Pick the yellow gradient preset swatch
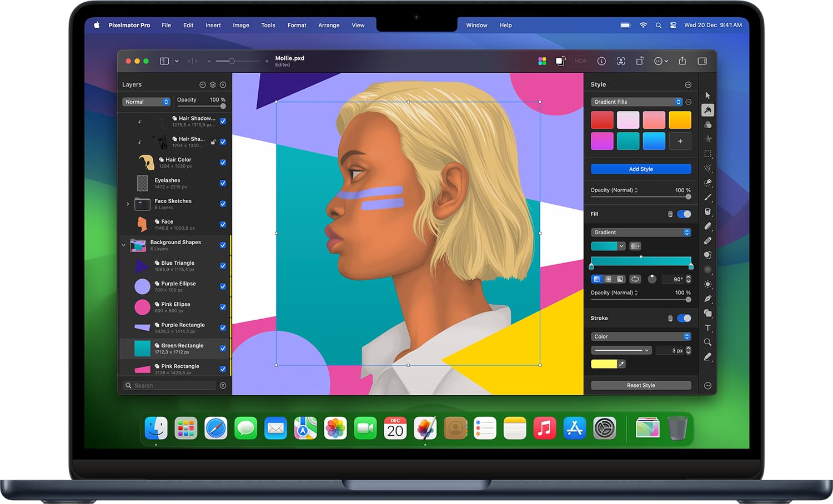Screen dimensions: 833x504 click(x=680, y=120)
